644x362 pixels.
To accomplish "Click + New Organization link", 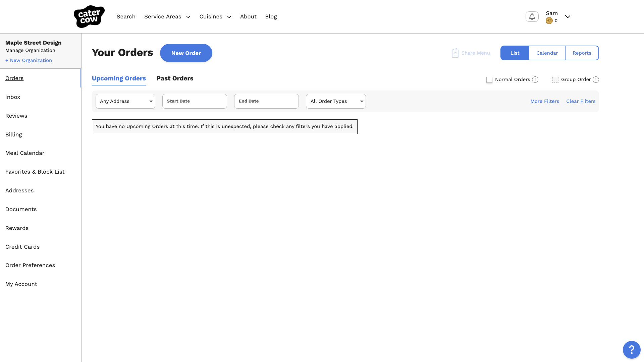I will pos(29,60).
